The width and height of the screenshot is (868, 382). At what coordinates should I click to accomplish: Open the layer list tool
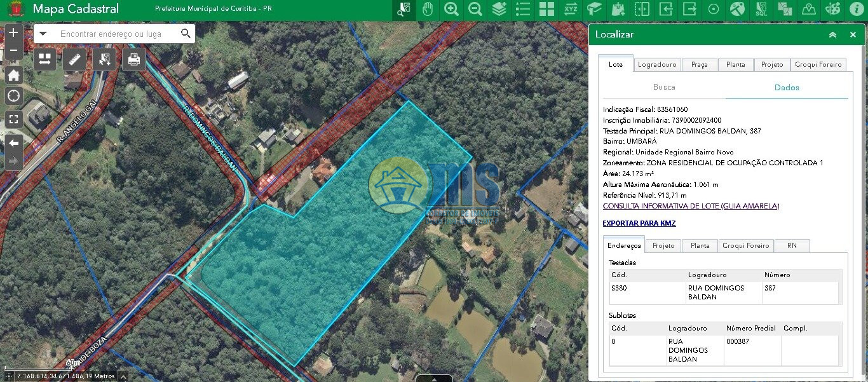[523, 10]
